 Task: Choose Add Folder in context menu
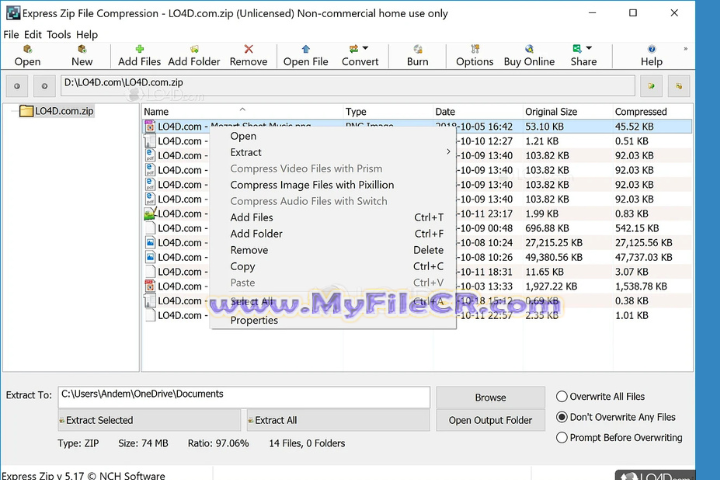(x=333, y=234)
